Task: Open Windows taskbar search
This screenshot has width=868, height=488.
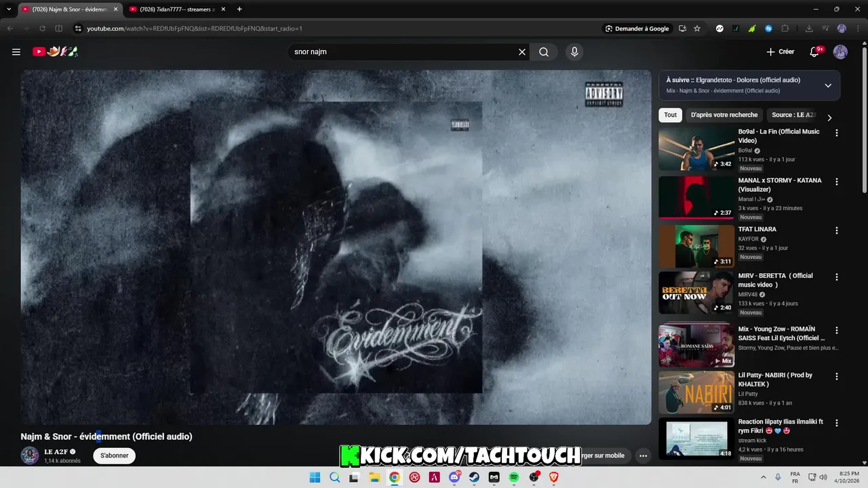Action: click(x=334, y=477)
